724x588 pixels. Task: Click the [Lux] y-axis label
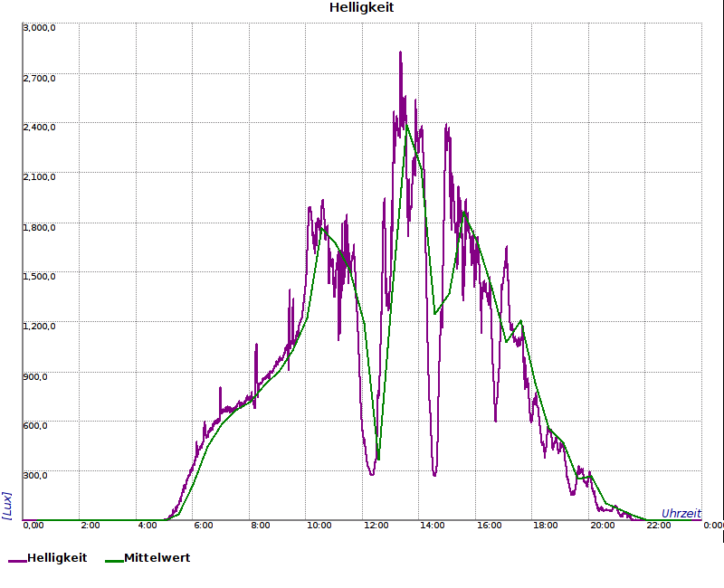pyautogui.click(x=6, y=506)
